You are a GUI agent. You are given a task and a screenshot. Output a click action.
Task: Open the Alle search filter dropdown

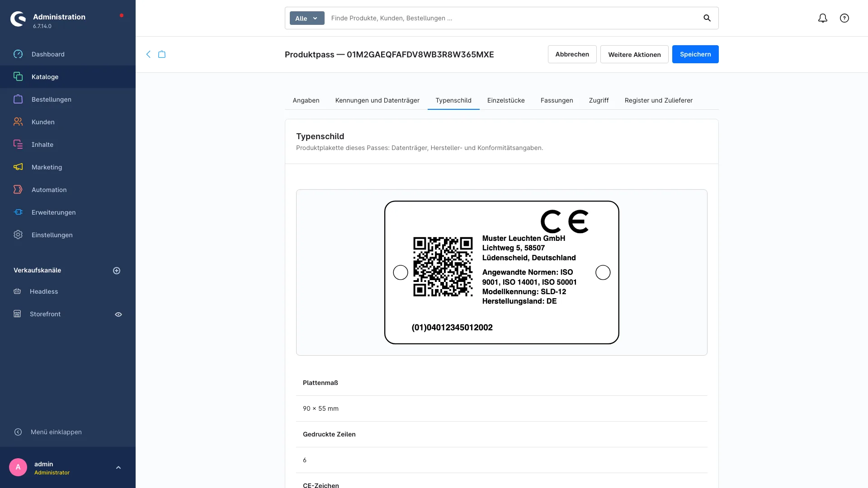pyautogui.click(x=307, y=18)
